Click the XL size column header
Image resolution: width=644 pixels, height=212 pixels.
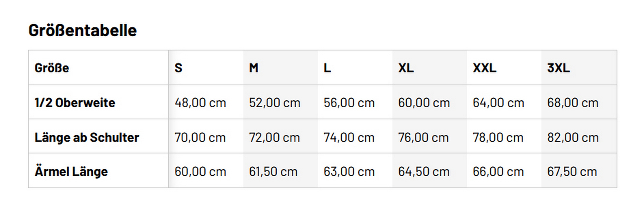click(x=406, y=68)
